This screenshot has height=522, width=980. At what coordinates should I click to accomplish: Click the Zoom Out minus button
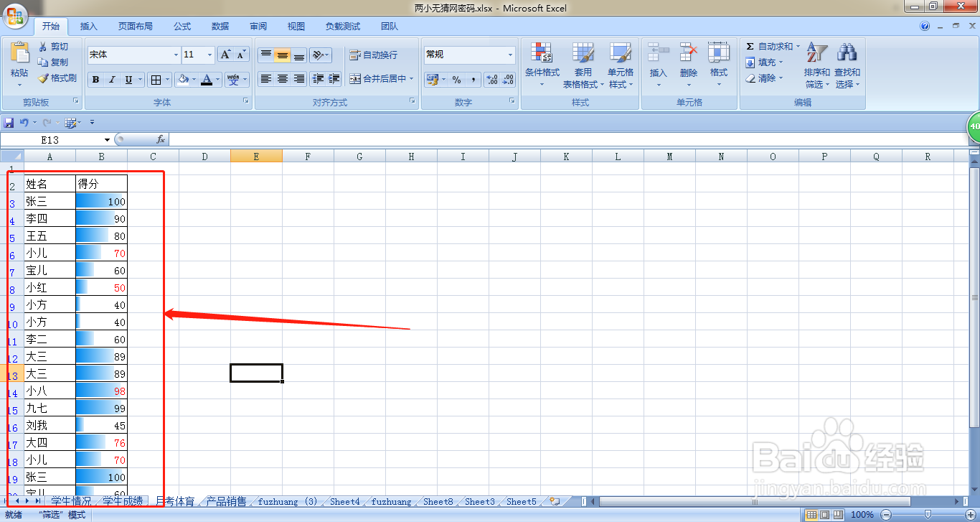(886, 515)
